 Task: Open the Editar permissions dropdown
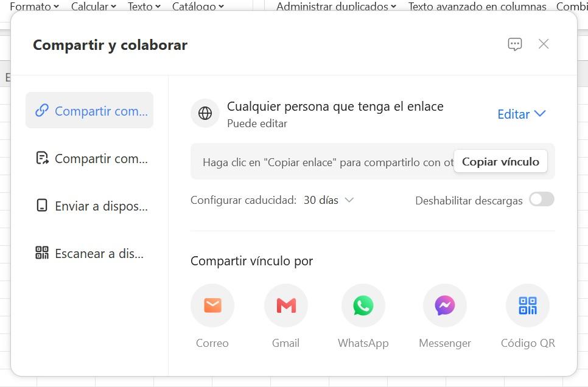coord(521,114)
